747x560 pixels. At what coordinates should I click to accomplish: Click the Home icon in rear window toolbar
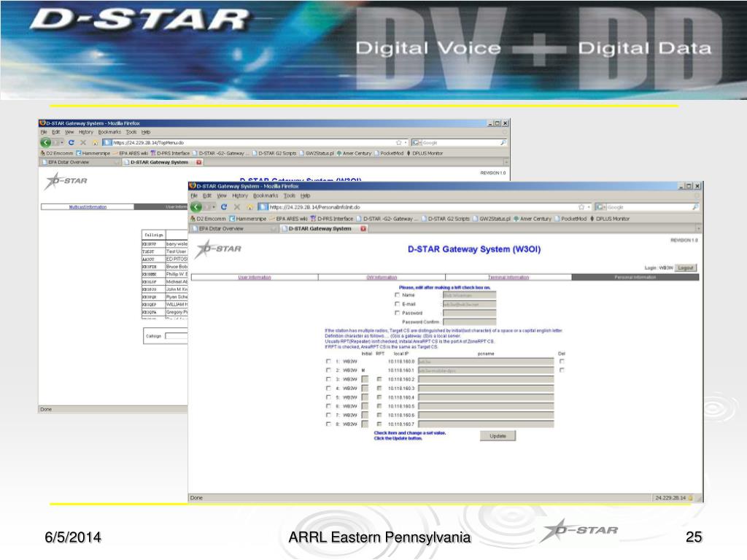[x=95, y=142]
